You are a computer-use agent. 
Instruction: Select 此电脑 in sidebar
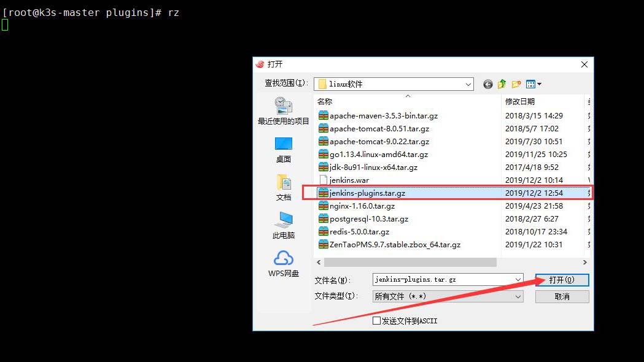284,225
